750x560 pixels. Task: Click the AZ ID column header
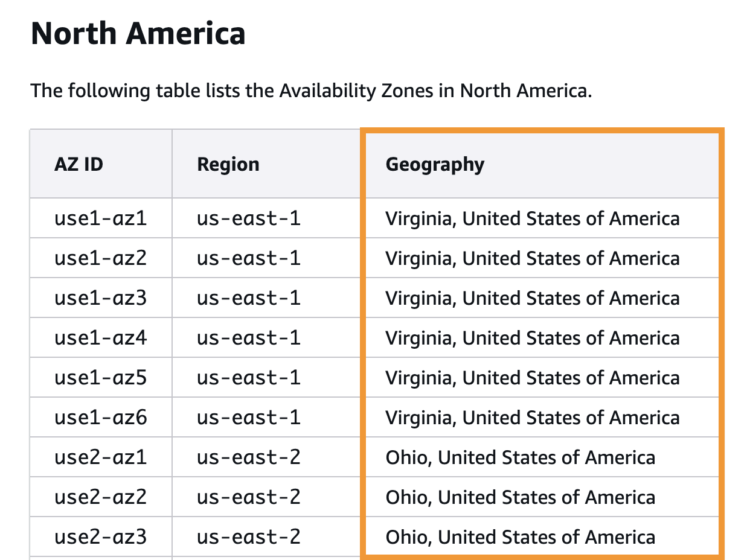[x=79, y=164]
